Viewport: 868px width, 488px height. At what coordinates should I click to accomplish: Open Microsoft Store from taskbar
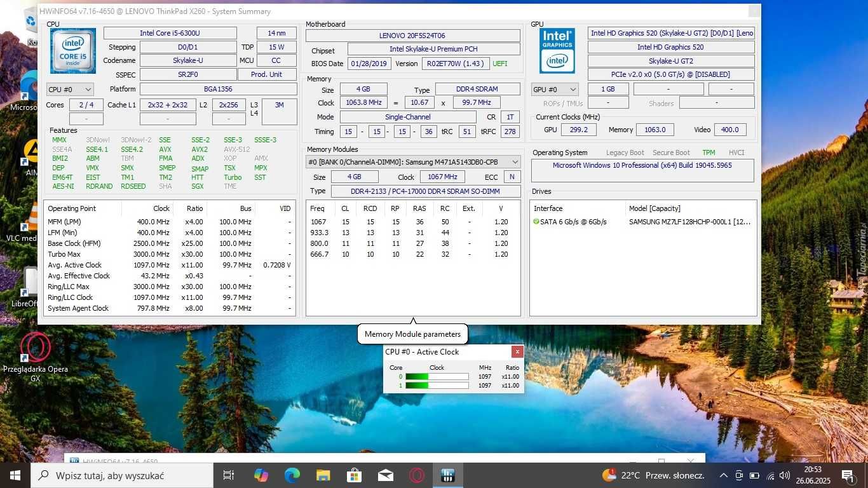tap(354, 475)
